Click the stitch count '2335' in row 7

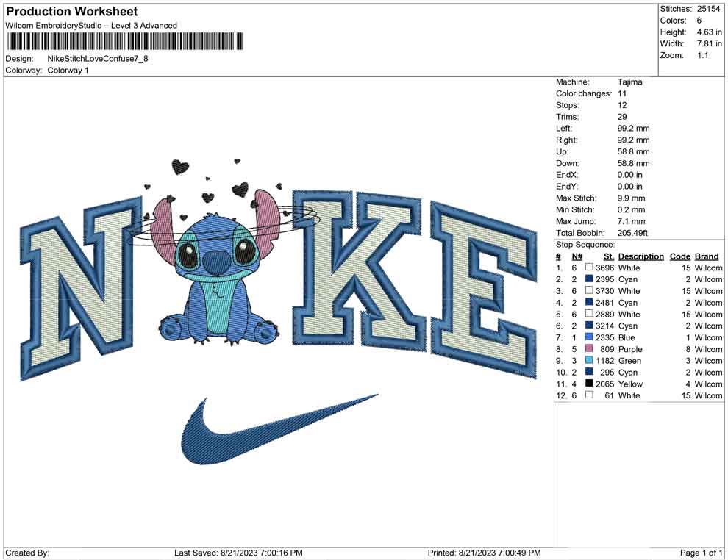(x=604, y=337)
